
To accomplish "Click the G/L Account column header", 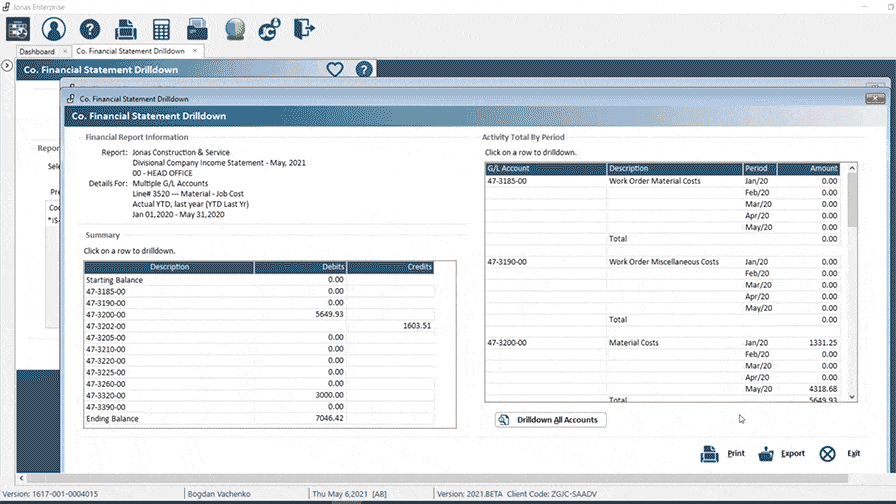I will click(546, 169).
